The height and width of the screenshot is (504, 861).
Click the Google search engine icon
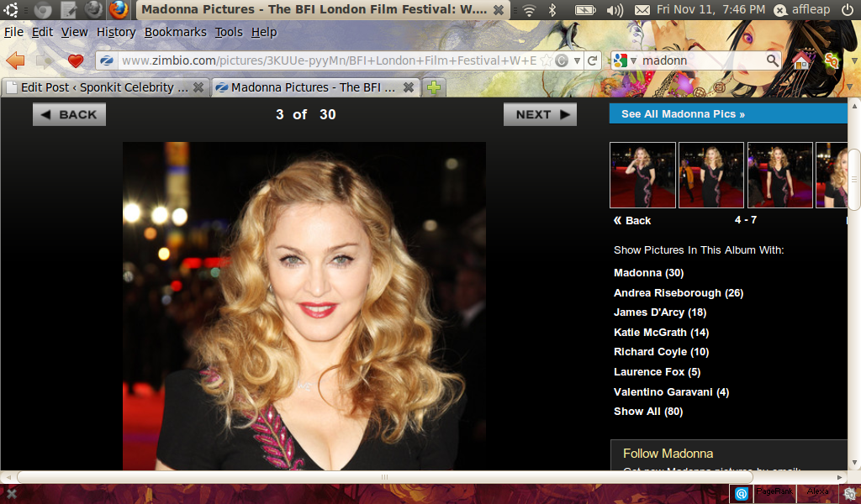621,60
